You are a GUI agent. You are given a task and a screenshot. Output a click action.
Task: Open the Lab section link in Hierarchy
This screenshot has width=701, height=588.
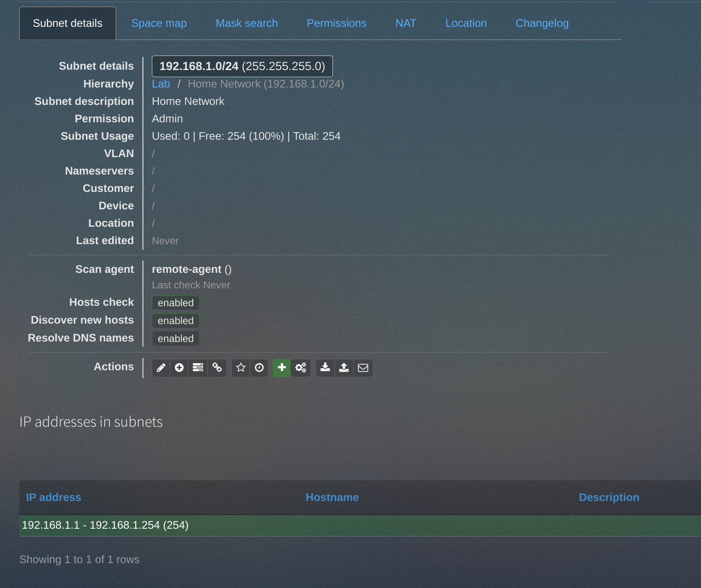point(161,84)
